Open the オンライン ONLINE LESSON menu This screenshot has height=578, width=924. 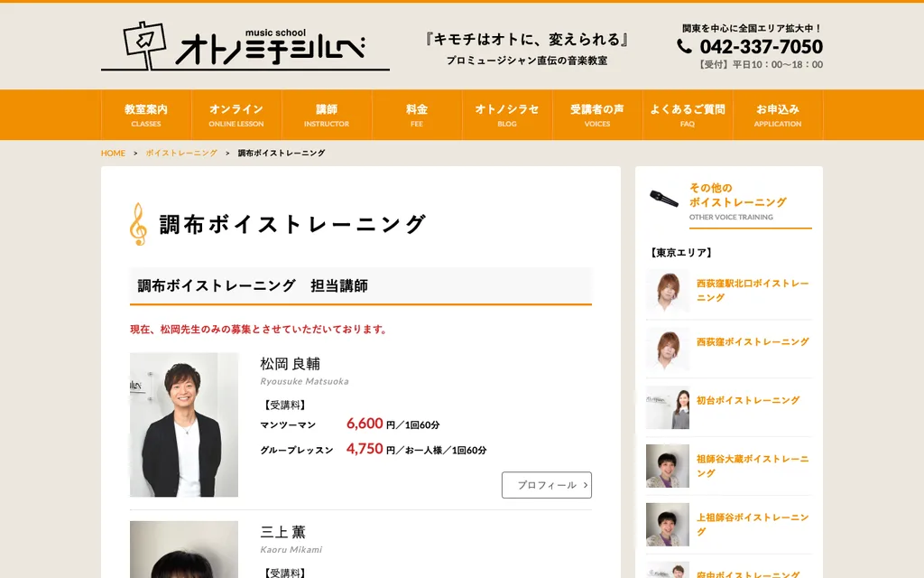[236, 115]
